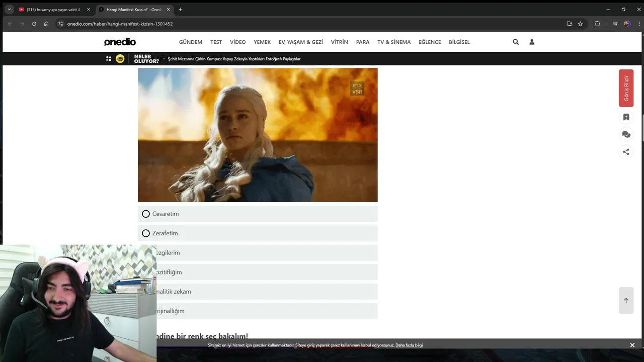Viewport: 644px width, 362px height.
Task: Click the onedio logo
Action: [x=120, y=42]
